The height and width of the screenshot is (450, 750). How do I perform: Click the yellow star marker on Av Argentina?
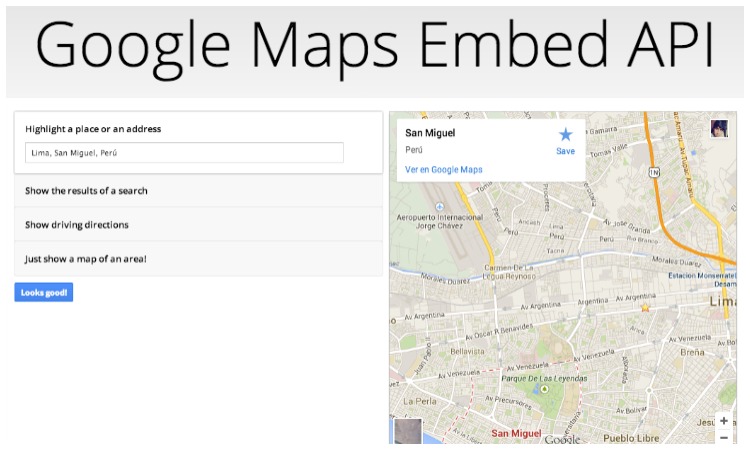pyautogui.click(x=645, y=308)
